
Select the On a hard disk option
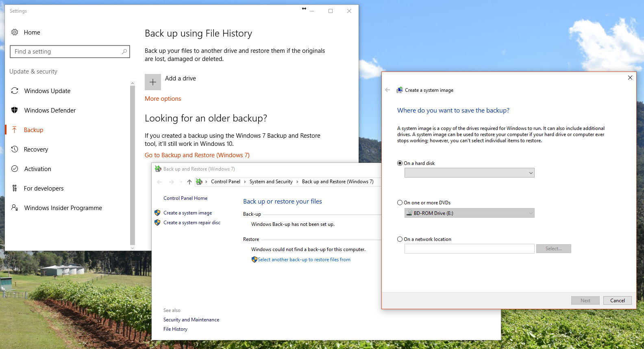point(400,163)
